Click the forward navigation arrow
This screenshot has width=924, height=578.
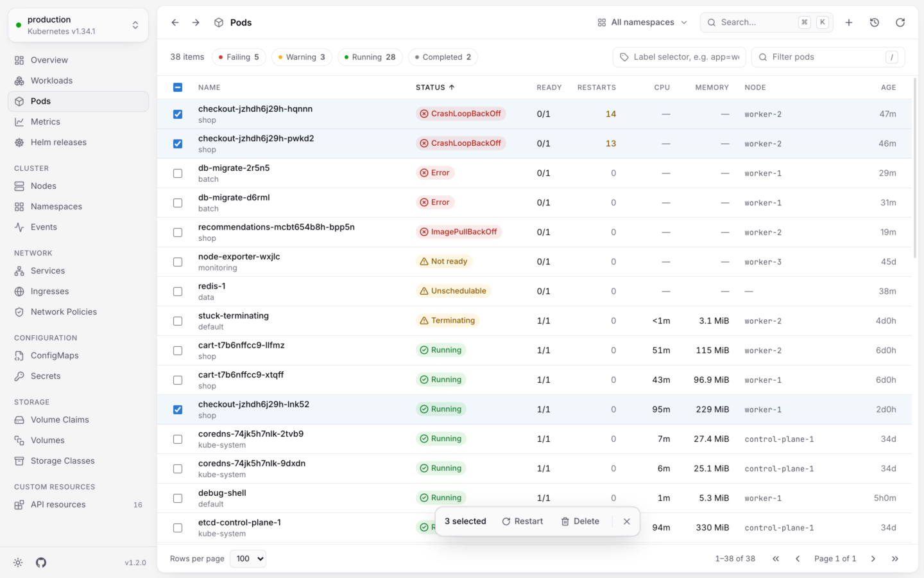tap(196, 22)
